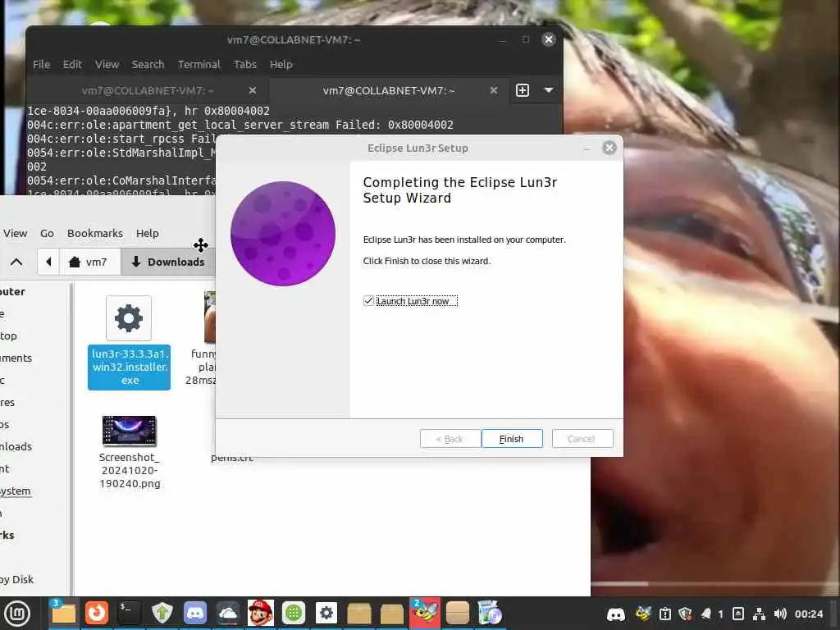Click the bee tray icon
Screen dimensions: 840x630
tap(643, 614)
